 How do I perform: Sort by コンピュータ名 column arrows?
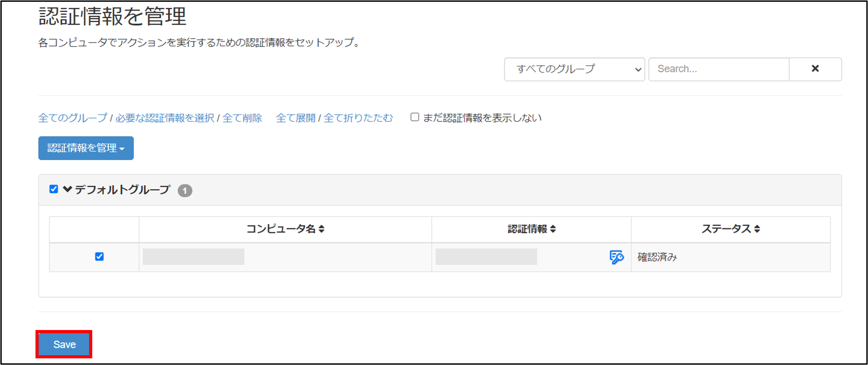(322, 229)
